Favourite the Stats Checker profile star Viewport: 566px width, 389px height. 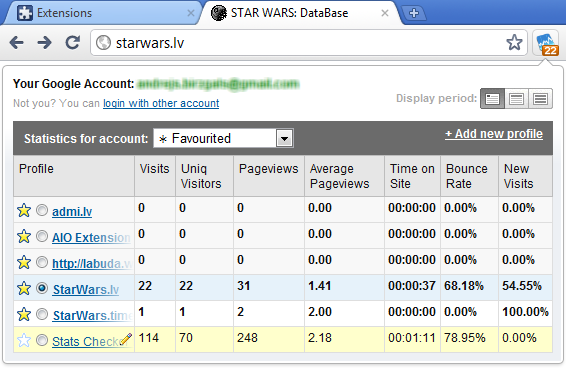(24, 340)
